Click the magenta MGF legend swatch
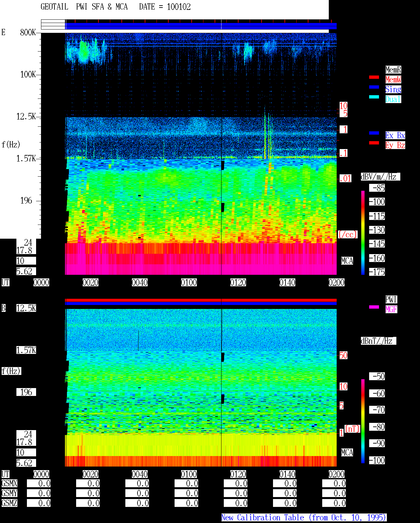The image size is (420, 523). pos(374,307)
